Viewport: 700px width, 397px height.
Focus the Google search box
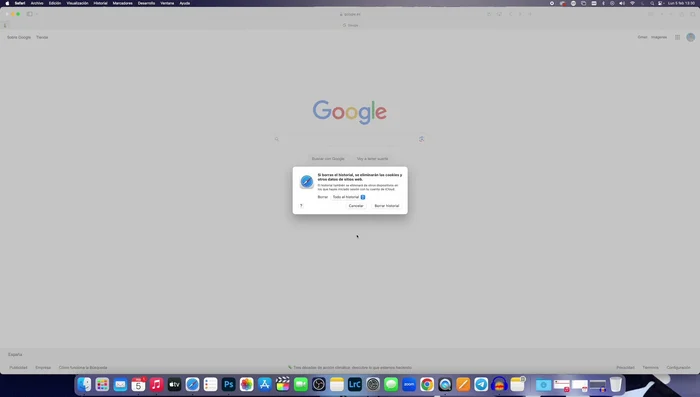349,139
